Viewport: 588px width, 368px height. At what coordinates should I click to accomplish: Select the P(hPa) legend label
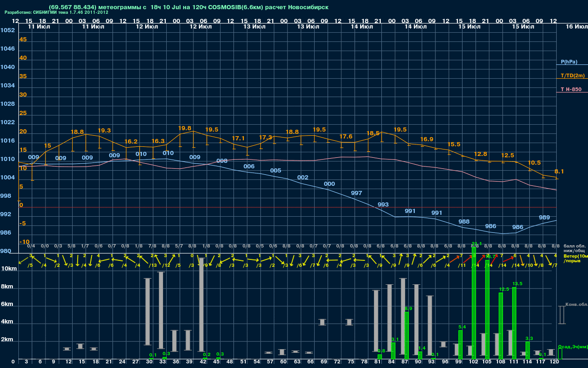569,62
